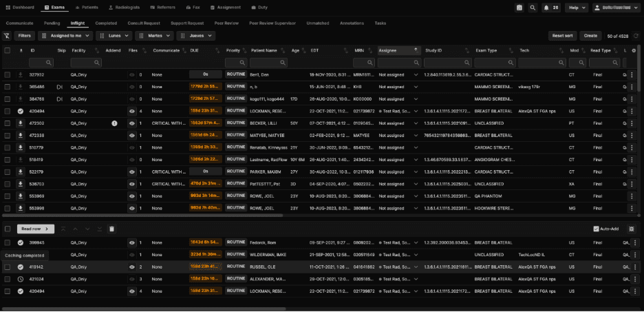Click the addendum alert icon on exam 472302
The height and width of the screenshot is (312, 644).
114,123
